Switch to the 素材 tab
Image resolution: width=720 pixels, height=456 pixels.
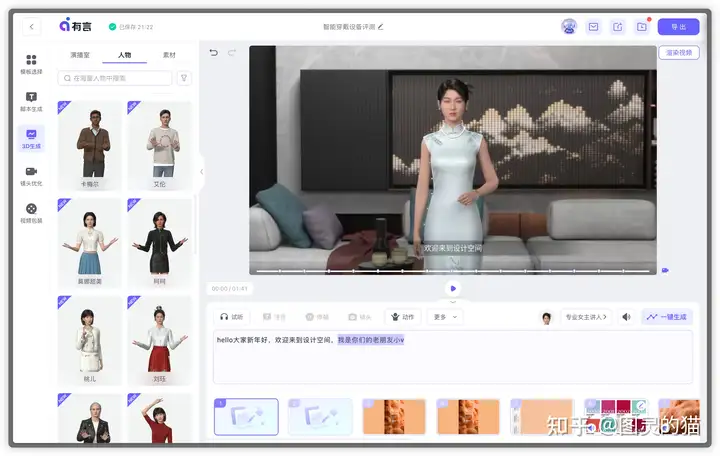pyautogui.click(x=169, y=55)
